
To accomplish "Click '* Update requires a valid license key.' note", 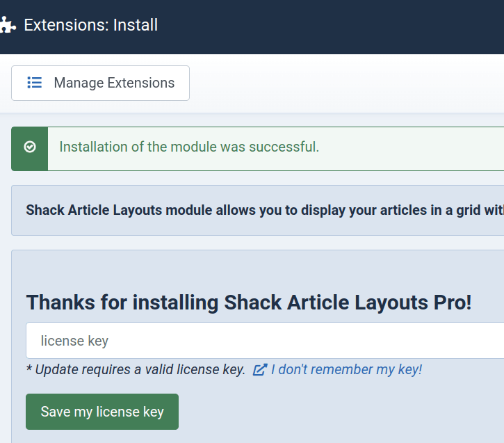I will click(136, 369).
